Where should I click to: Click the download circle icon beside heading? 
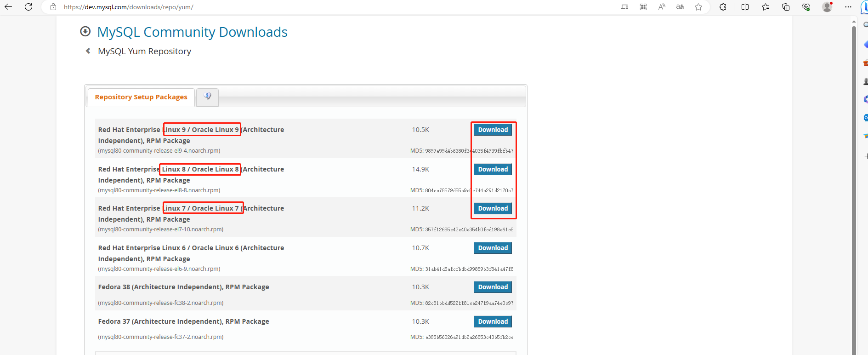pos(85,31)
